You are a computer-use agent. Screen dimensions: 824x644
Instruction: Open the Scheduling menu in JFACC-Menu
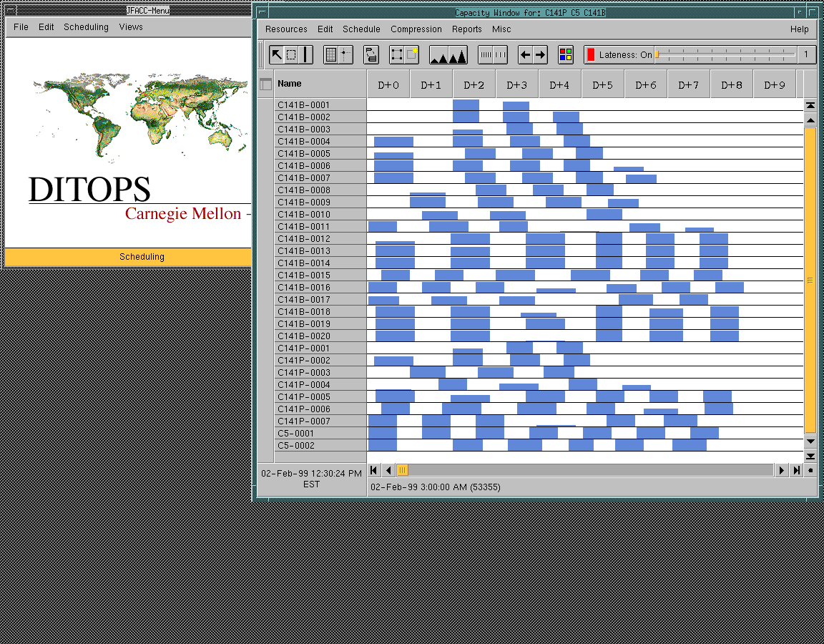click(x=86, y=27)
